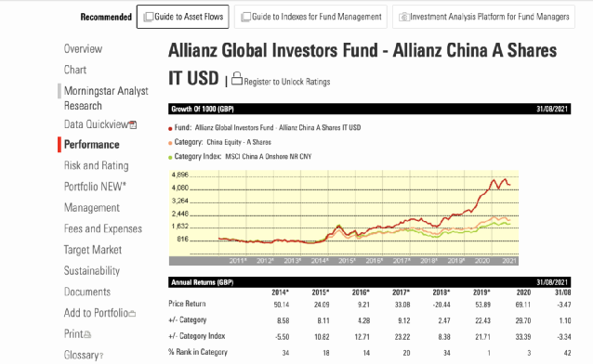Click the camera icon in Investment Analysis Platform
This screenshot has width=593, height=364.
pos(404,17)
